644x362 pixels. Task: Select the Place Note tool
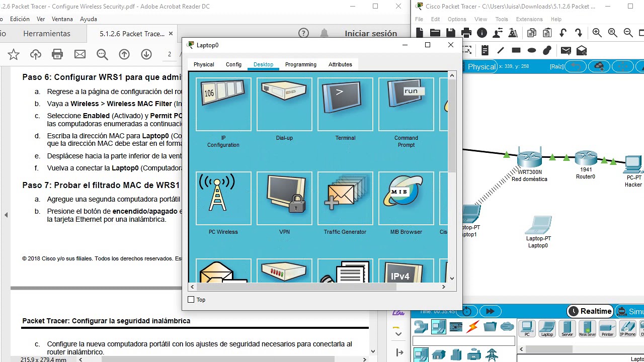(x=485, y=50)
